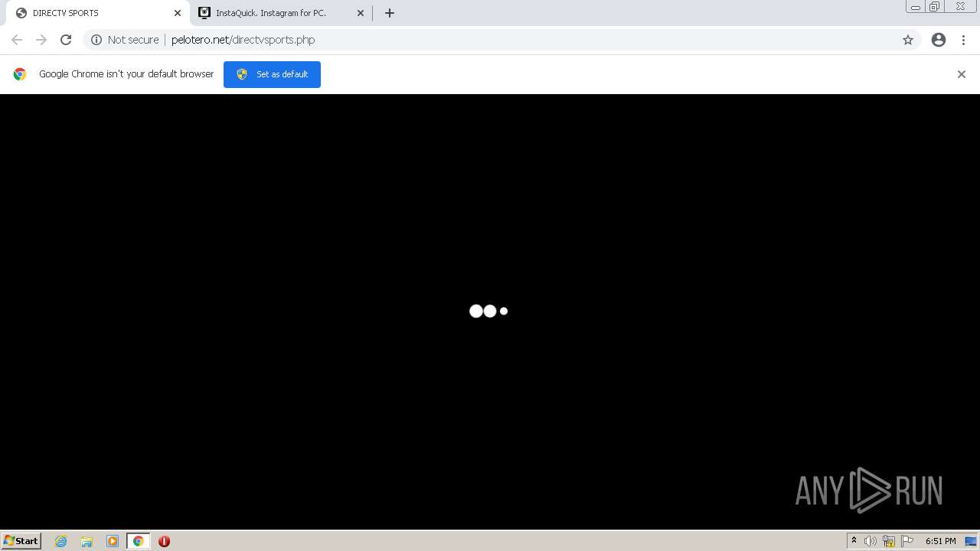
Task: Dismiss the default browser notification bar
Action: tap(962, 74)
